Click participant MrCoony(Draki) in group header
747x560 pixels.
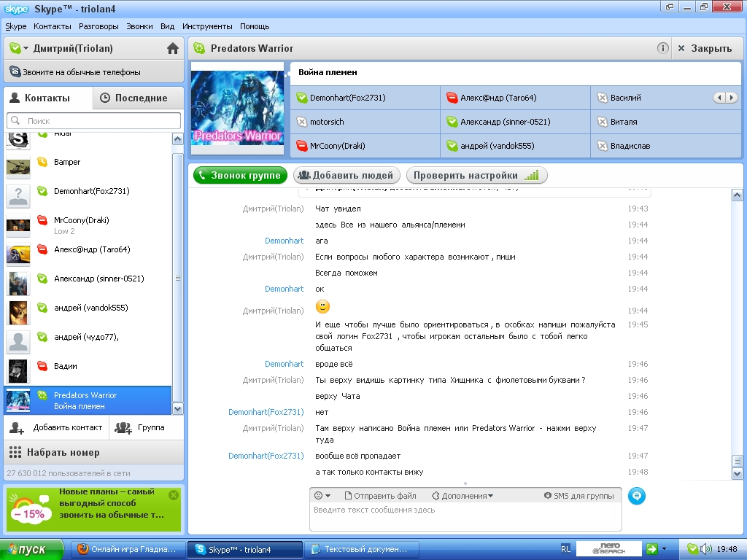point(365,146)
